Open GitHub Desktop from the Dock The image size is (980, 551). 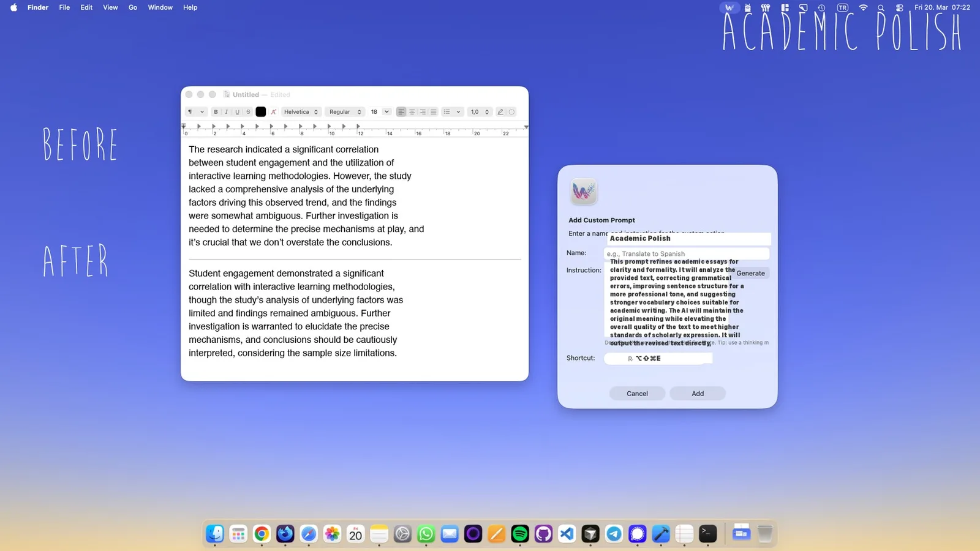[x=543, y=534]
